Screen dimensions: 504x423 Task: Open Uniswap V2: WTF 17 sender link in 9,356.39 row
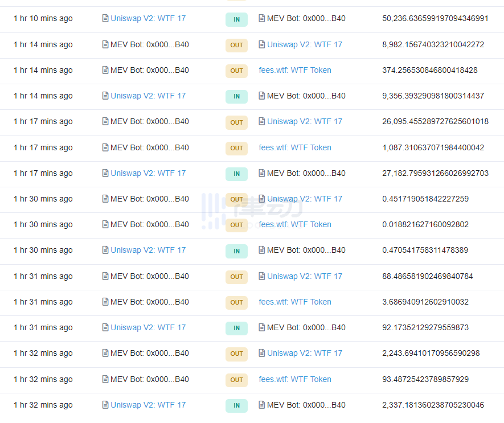pyautogui.click(x=148, y=96)
